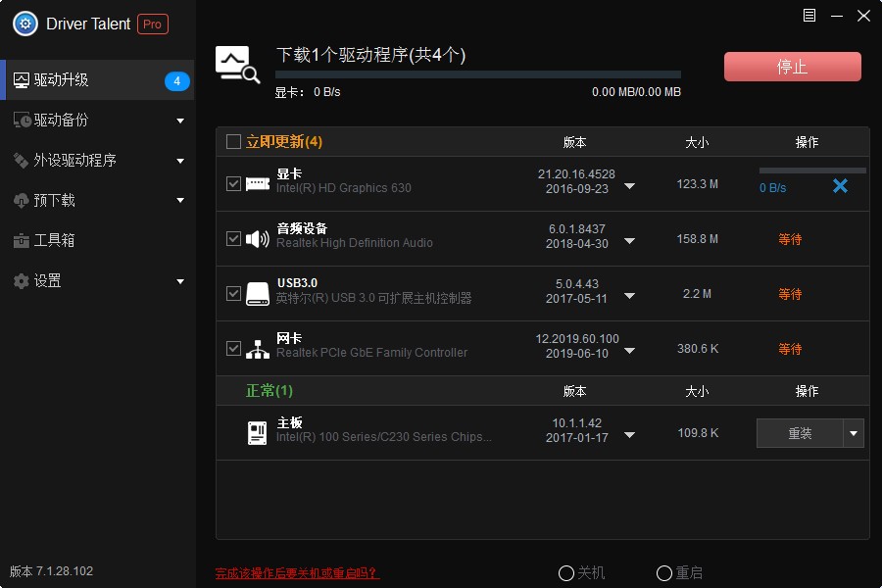Open version dropdown for 10.1.1.42
The image size is (882, 588).
click(629, 435)
